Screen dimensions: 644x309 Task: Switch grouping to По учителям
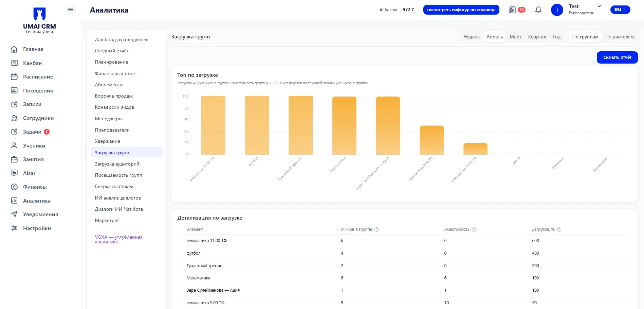pyautogui.click(x=619, y=37)
